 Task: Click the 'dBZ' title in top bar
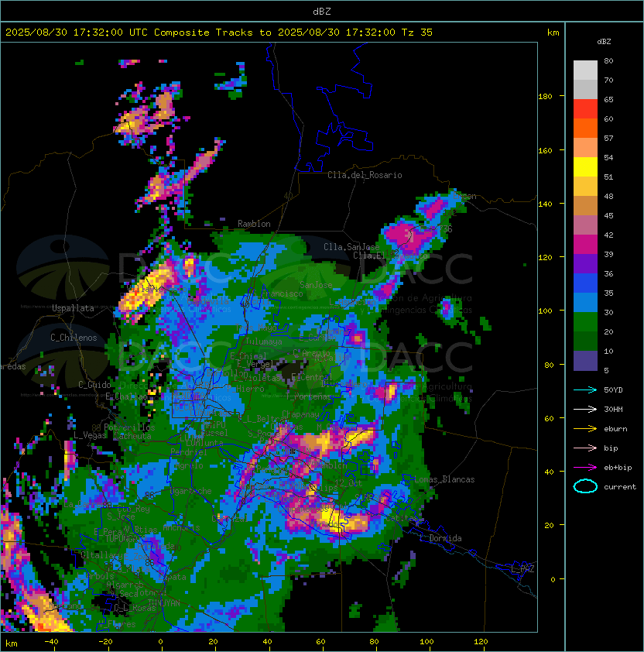(322, 11)
